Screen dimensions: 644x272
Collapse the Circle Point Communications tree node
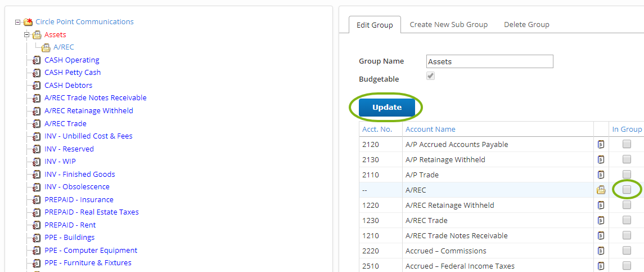[x=17, y=22]
